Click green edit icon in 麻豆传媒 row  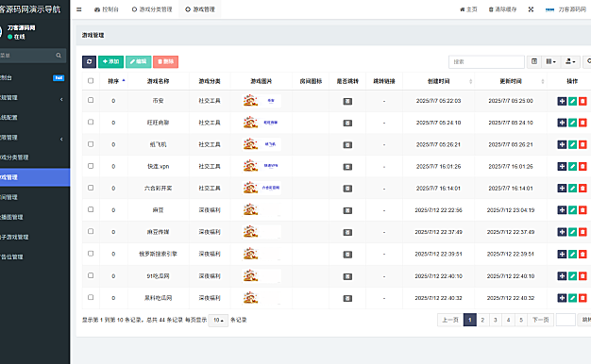(x=572, y=232)
